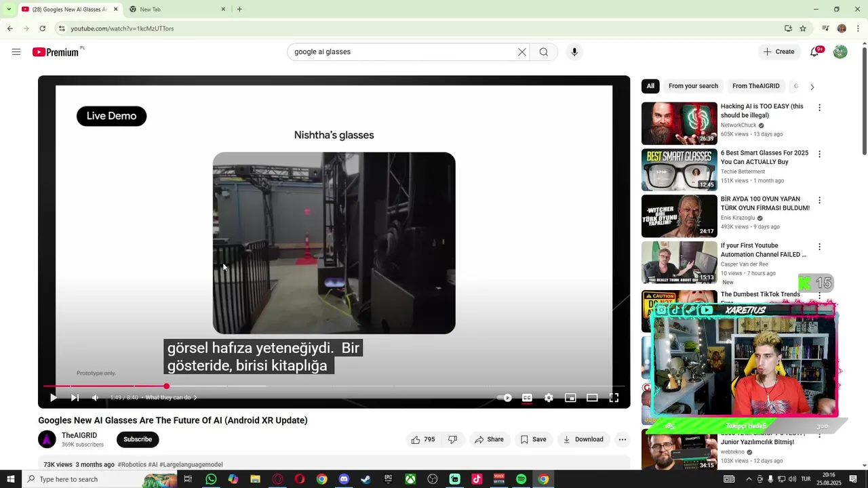Clear the search box with the X
The image size is (868, 488).
click(522, 52)
